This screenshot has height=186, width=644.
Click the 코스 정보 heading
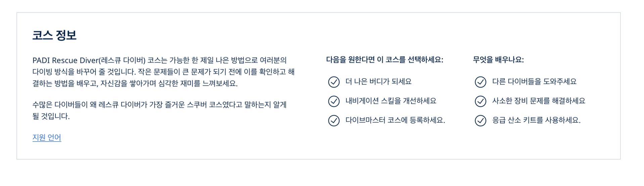coord(54,35)
